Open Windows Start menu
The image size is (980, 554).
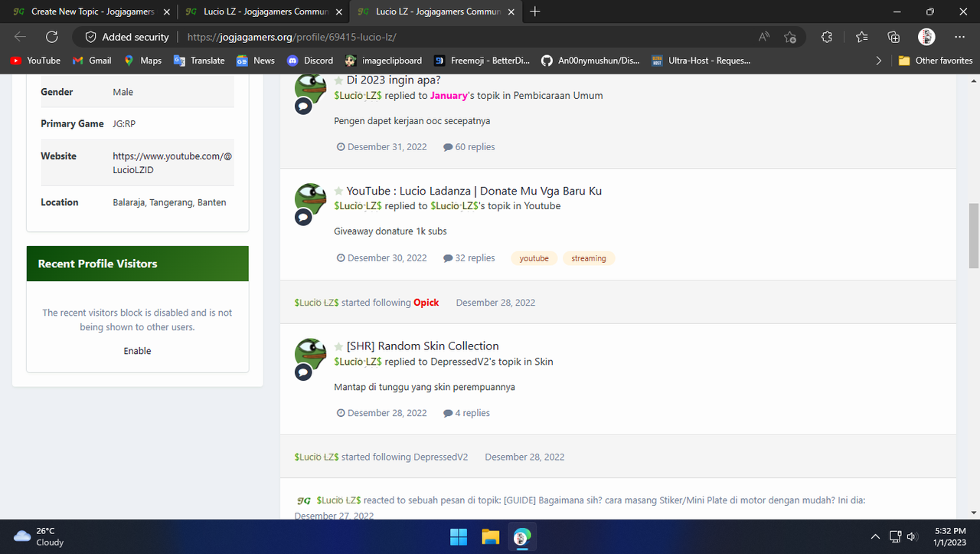click(459, 536)
